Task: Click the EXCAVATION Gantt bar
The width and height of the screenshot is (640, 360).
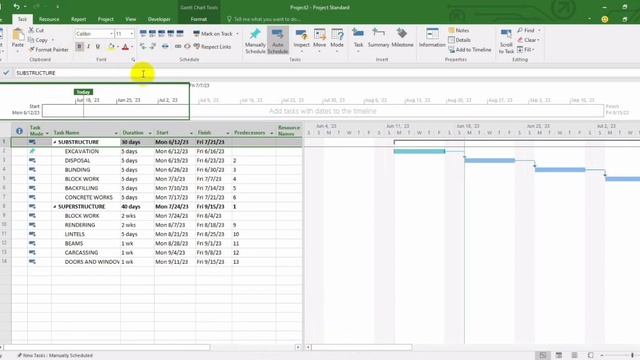Action: [x=419, y=151]
